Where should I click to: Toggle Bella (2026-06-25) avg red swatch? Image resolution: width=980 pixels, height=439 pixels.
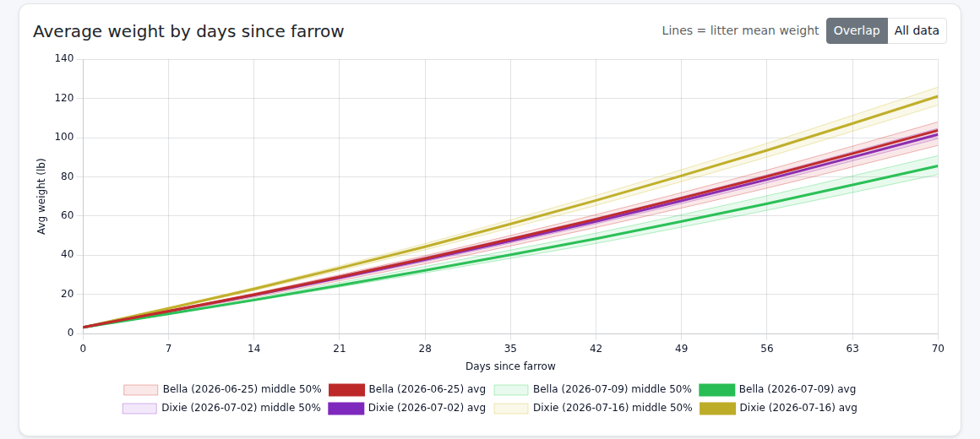pos(346,390)
